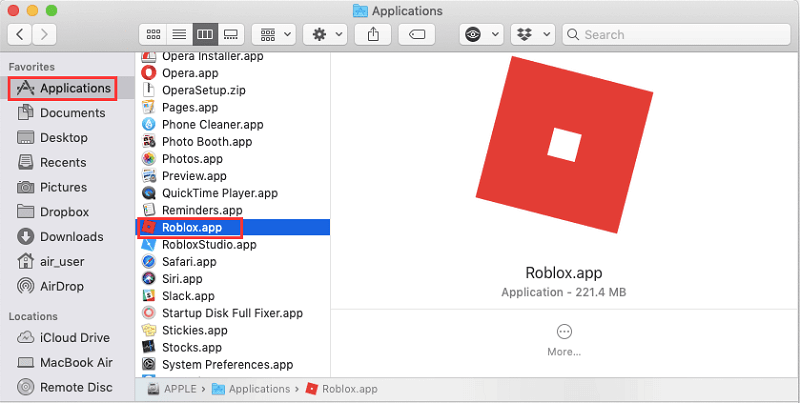The height and width of the screenshot is (403, 800).
Task: Click the Applications window title folder icon
Action: (x=360, y=11)
